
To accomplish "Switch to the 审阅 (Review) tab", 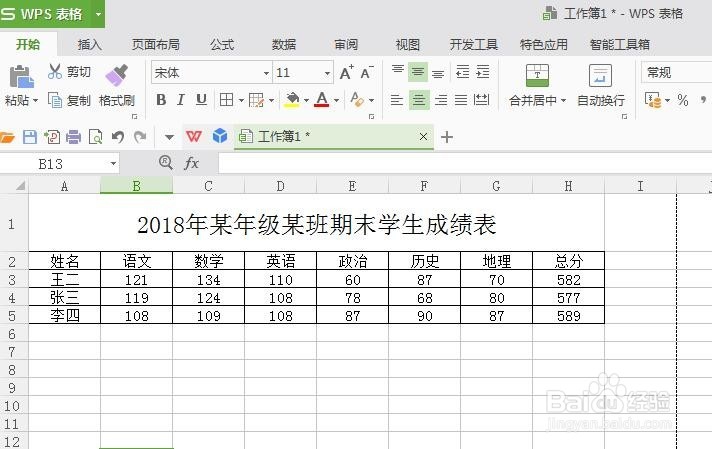I will (x=346, y=44).
